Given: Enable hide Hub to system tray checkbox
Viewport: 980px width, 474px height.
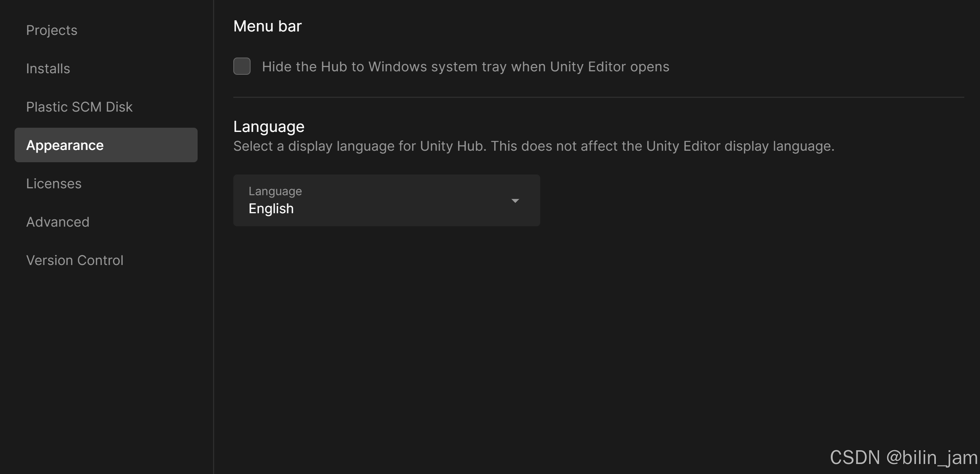Looking at the screenshot, I should click(242, 66).
